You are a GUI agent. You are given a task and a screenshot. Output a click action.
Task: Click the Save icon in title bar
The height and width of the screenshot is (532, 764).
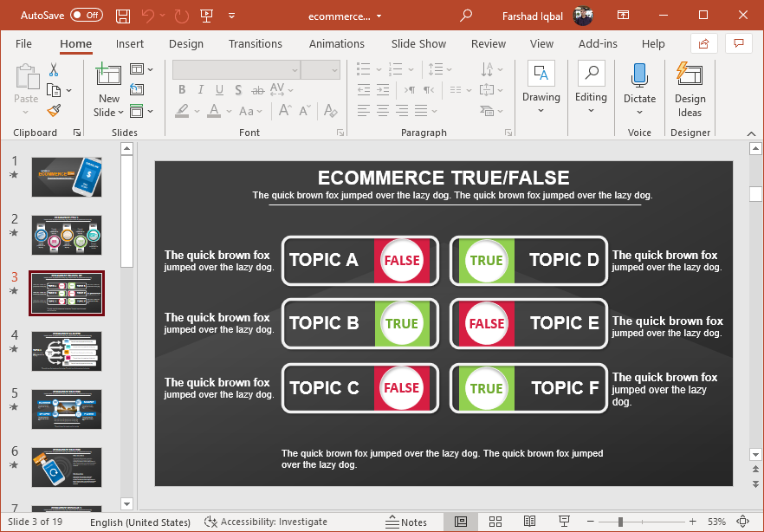[x=123, y=16]
